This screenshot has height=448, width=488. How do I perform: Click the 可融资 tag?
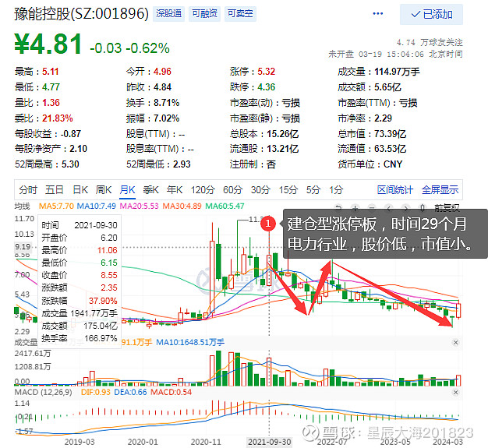coord(204,14)
